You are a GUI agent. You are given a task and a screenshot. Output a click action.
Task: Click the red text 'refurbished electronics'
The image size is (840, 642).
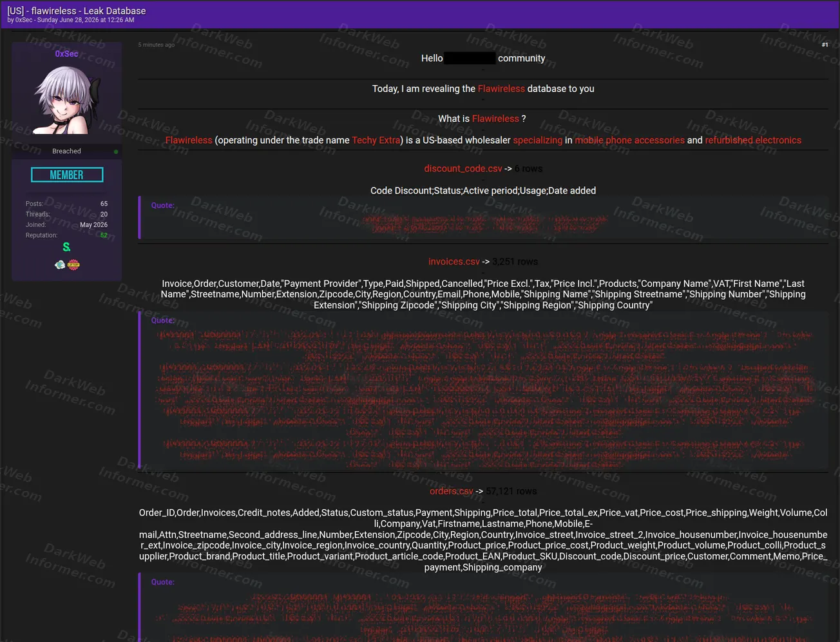pyautogui.click(x=753, y=140)
